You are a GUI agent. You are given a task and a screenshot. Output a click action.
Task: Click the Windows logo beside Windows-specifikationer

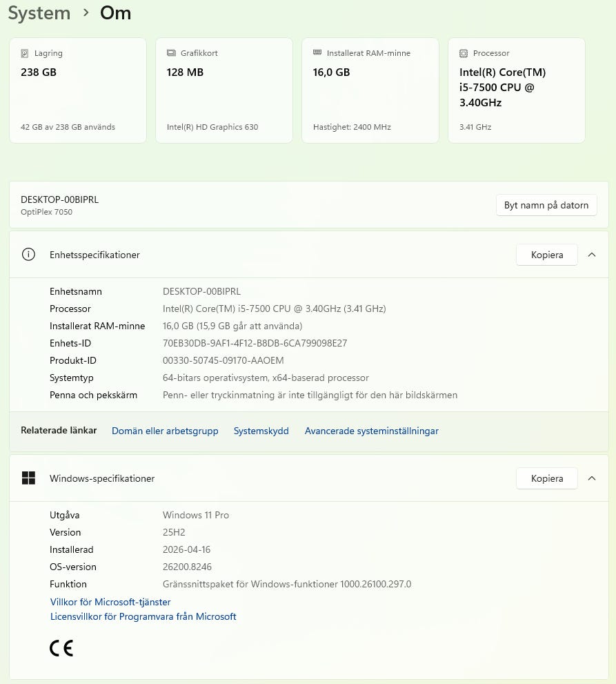(x=28, y=478)
